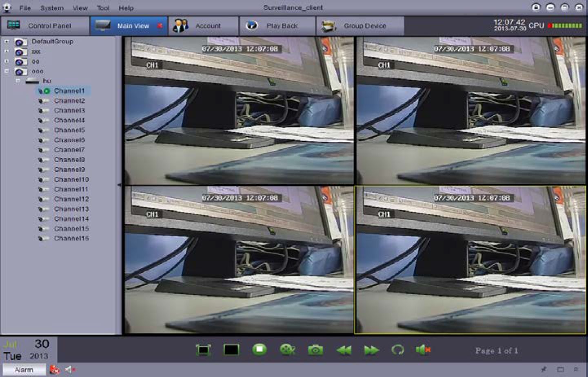Toggle the red alarm light icon

pyautogui.click(x=55, y=370)
